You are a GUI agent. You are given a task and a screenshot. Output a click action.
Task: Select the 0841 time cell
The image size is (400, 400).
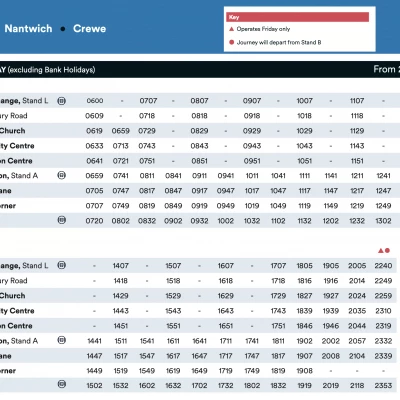pos(173,176)
